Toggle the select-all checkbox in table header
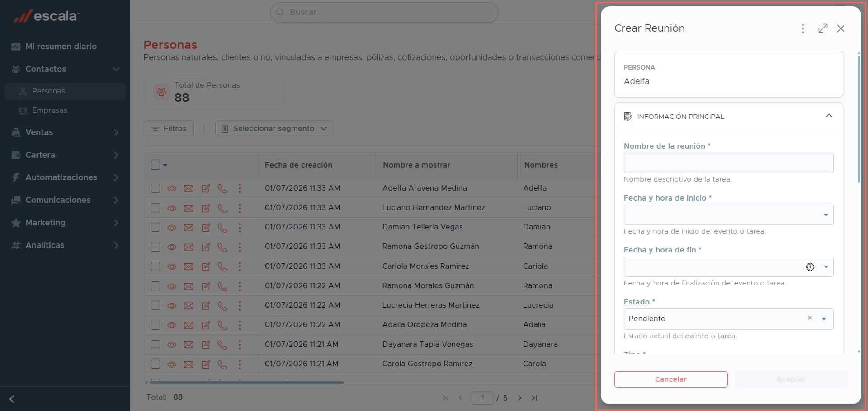 156,165
